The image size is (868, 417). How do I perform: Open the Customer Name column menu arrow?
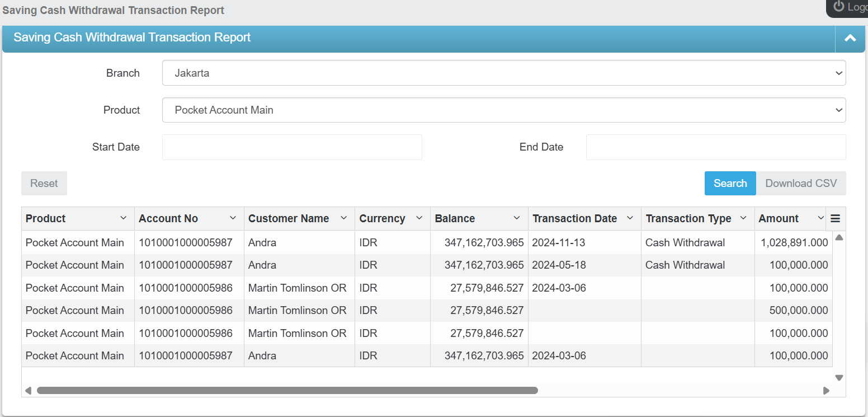pyautogui.click(x=343, y=218)
